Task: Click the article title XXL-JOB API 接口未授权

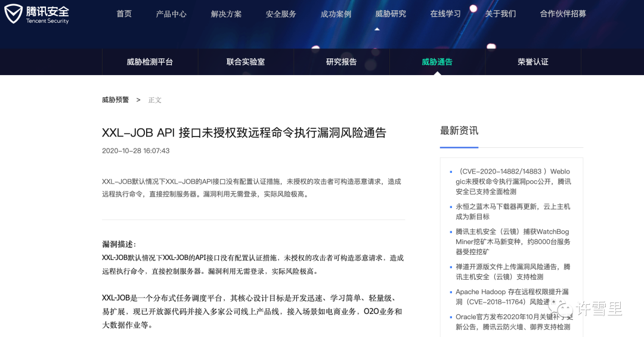Action: pyautogui.click(x=244, y=133)
